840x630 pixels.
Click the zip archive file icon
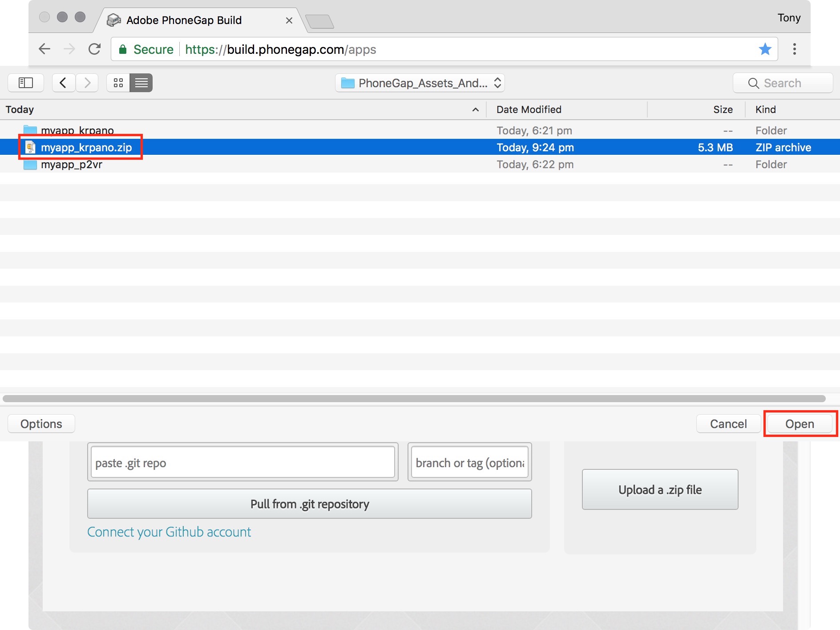point(30,147)
